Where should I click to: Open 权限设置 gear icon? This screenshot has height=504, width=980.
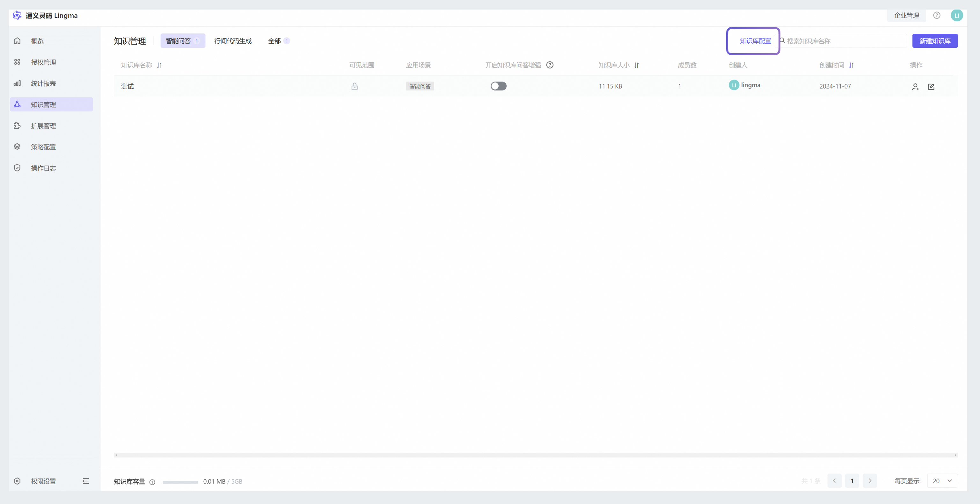coord(17,481)
